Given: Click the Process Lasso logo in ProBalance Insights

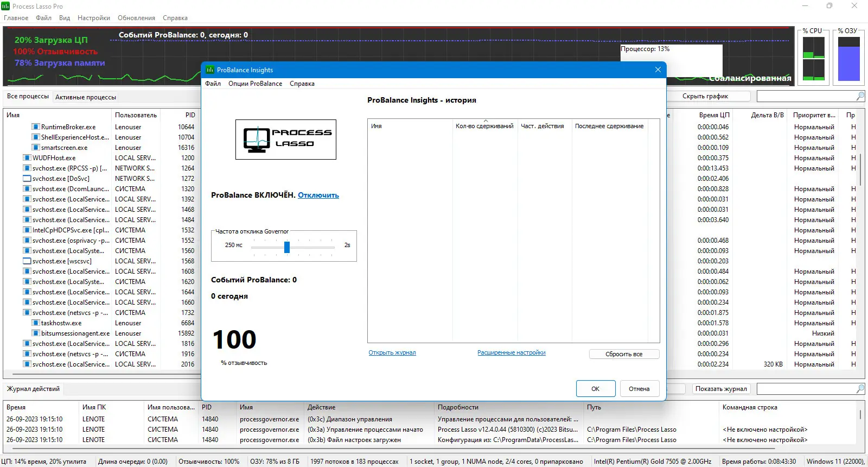Looking at the screenshot, I should 286,140.
